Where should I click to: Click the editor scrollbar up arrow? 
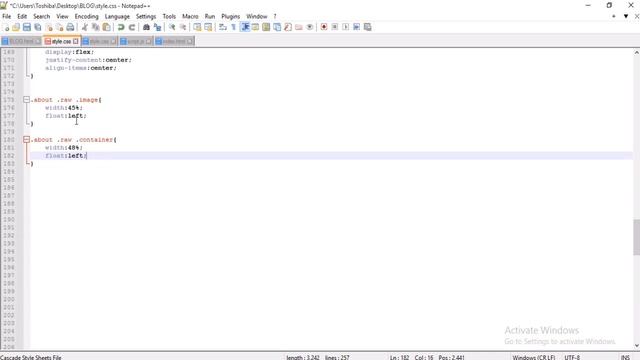click(636, 53)
